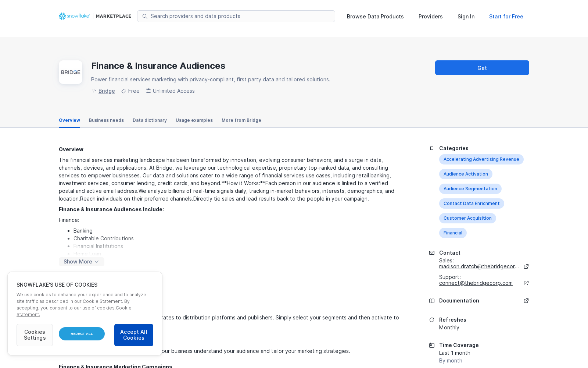Click the Finance & Insurance Audiences heading

[x=158, y=66]
